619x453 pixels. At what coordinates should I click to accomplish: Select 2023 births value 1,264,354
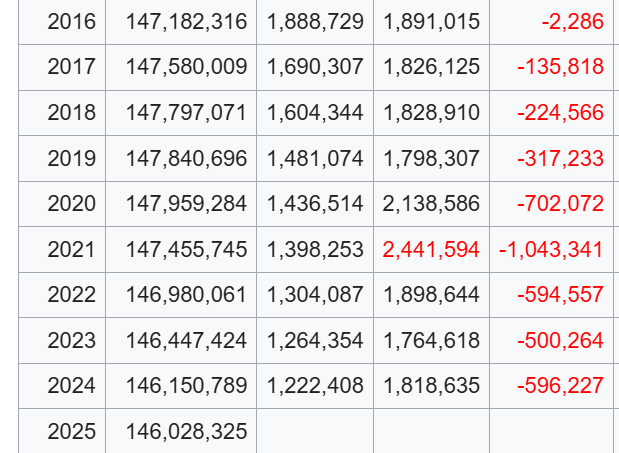pyautogui.click(x=315, y=340)
